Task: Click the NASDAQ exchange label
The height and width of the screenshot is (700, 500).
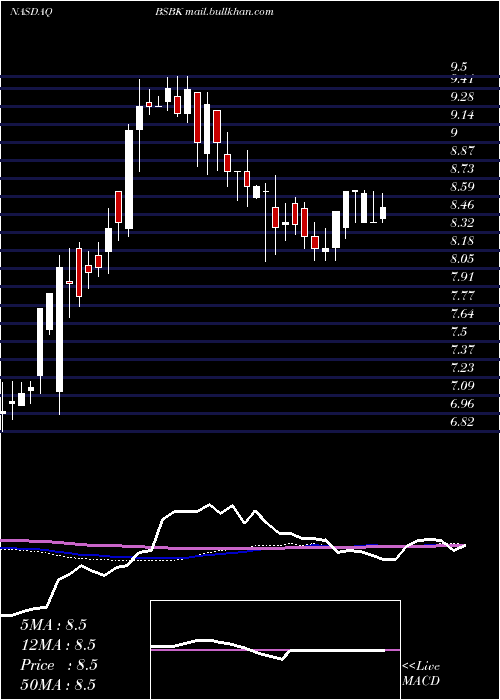Action: tap(30, 12)
